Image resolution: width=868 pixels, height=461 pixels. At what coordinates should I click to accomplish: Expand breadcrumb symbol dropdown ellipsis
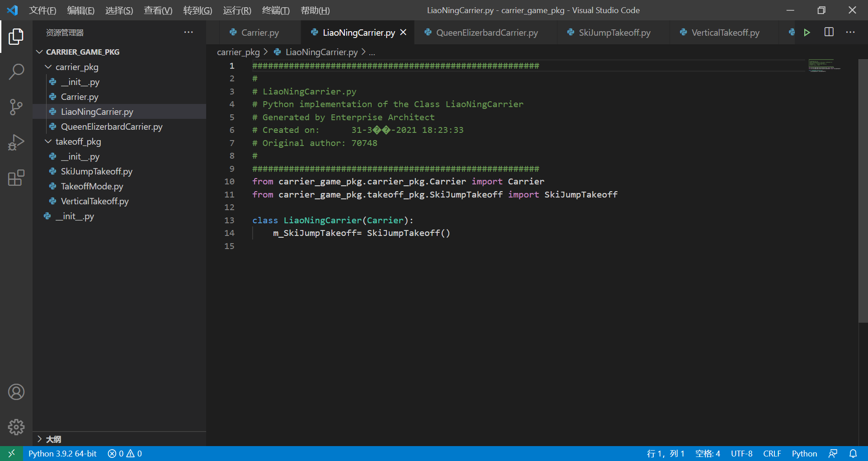pos(372,52)
